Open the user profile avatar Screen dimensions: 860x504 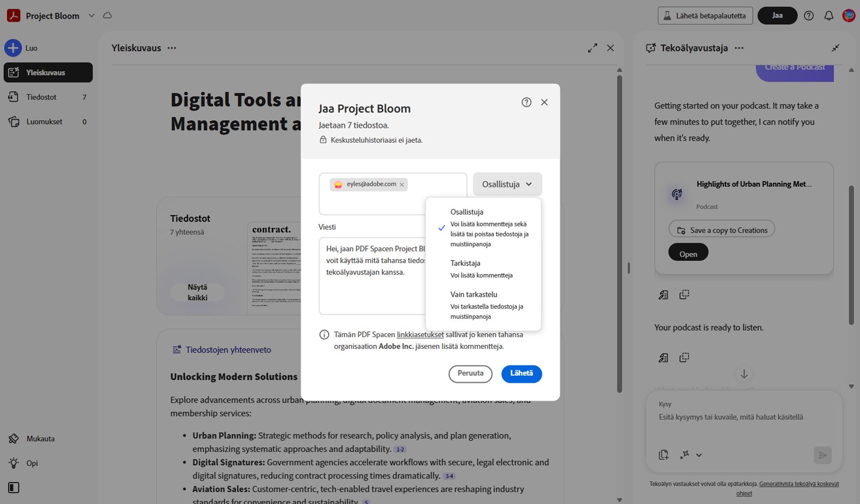point(848,16)
